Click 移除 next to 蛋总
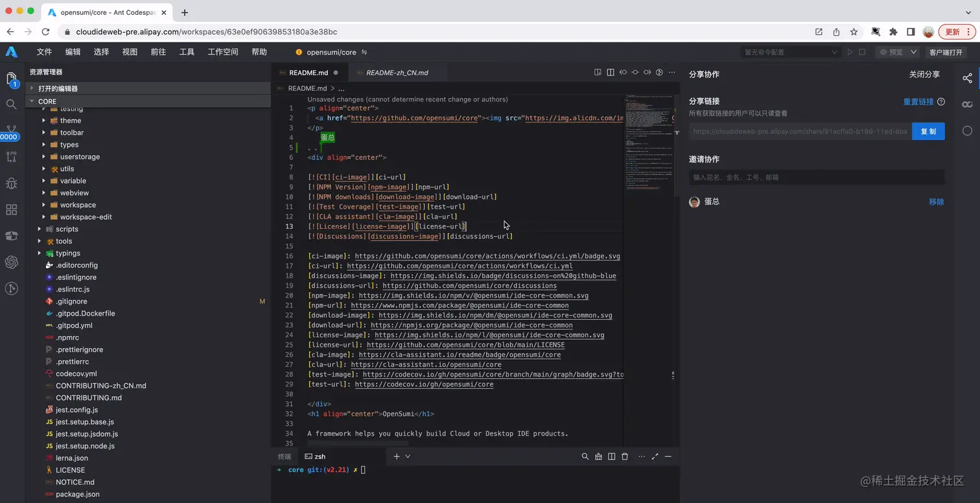This screenshot has width=980, height=503. point(937,202)
